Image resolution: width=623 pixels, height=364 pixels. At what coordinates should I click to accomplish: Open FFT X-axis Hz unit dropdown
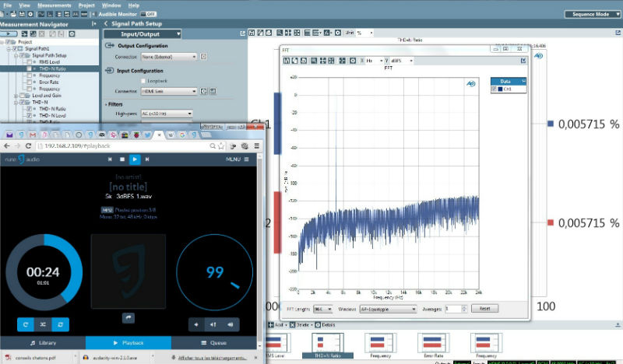375,61
